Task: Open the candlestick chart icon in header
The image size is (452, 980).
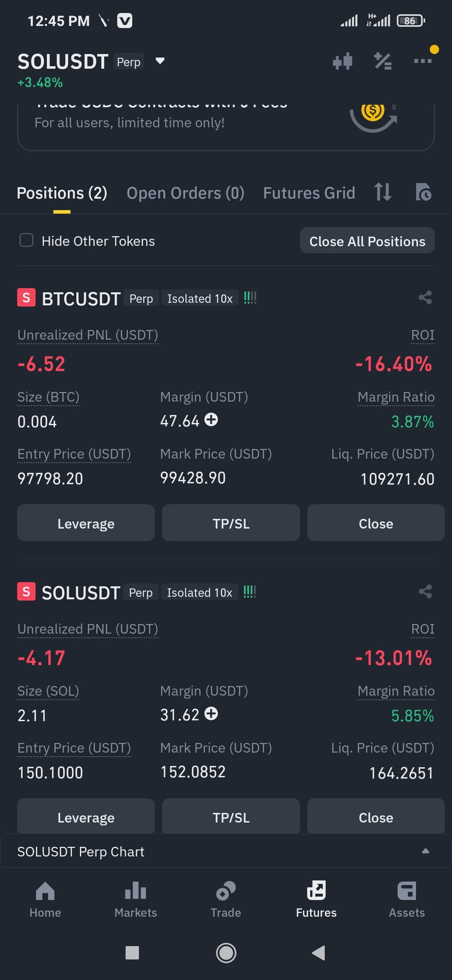Action: 342,61
